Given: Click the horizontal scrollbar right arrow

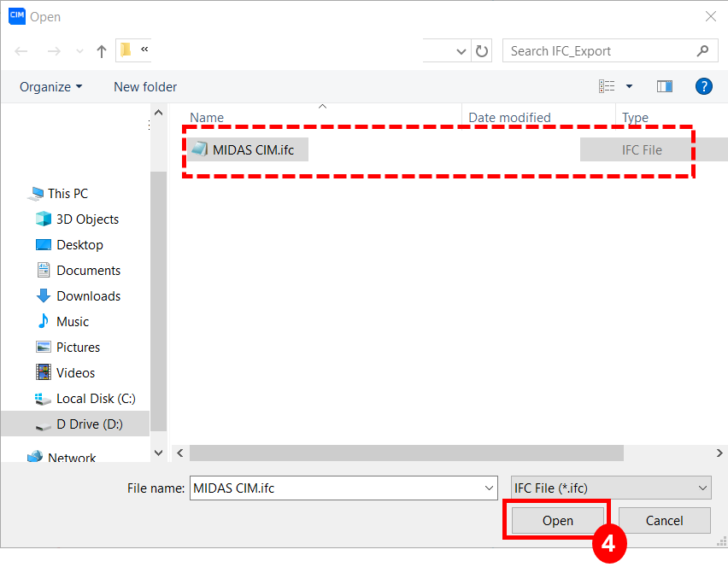Looking at the screenshot, I should (719, 453).
